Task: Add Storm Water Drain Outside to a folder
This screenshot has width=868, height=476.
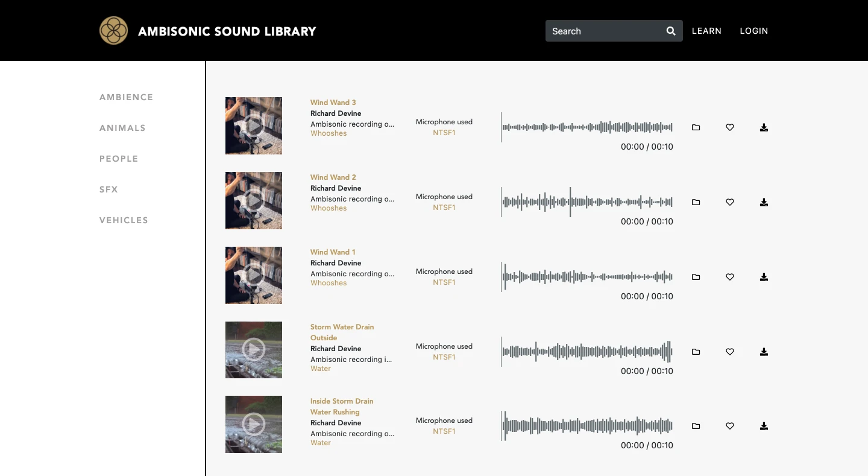Action: (x=696, y=352)
